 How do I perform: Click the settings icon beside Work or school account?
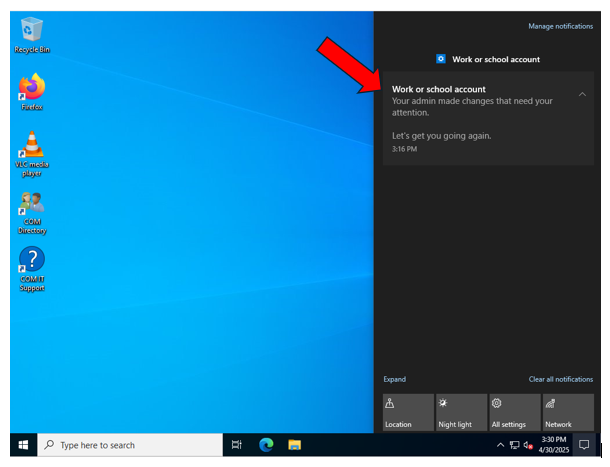click(x=441, y=59)
